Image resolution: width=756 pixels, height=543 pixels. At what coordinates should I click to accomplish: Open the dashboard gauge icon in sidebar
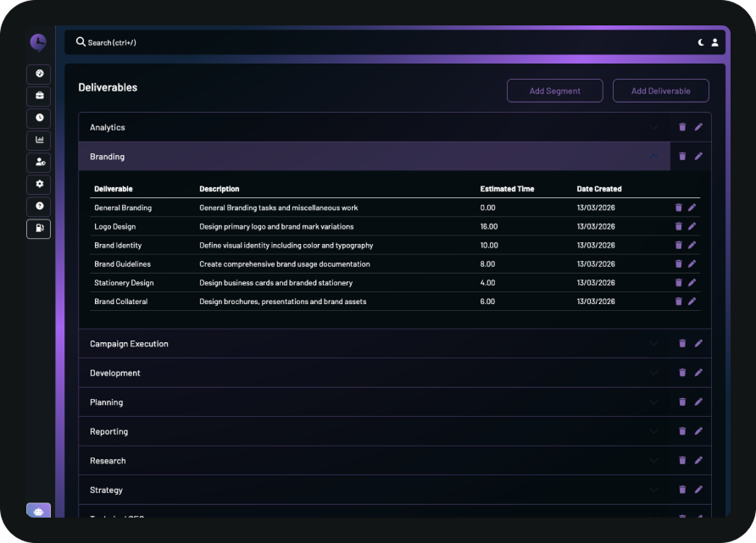(39, 75)
